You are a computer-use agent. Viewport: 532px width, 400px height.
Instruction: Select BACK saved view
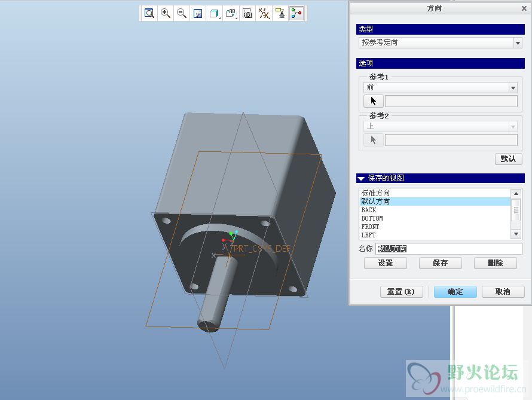point(435,210)
